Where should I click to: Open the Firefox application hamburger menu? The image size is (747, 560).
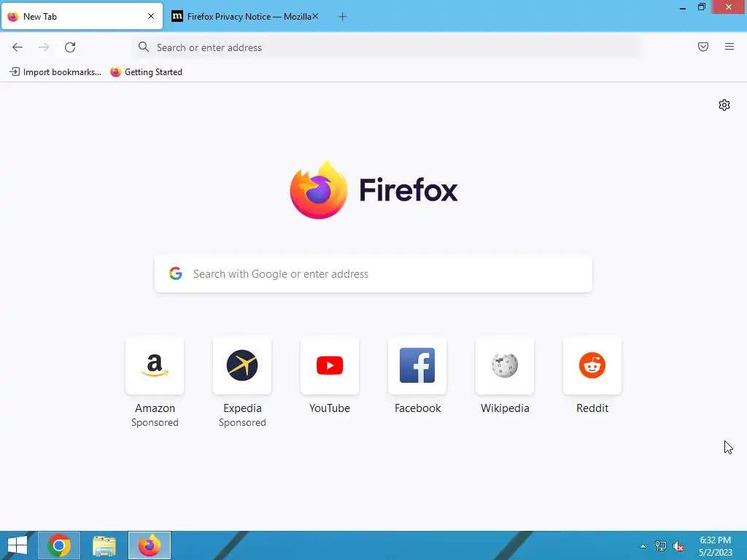pos(729,47)
